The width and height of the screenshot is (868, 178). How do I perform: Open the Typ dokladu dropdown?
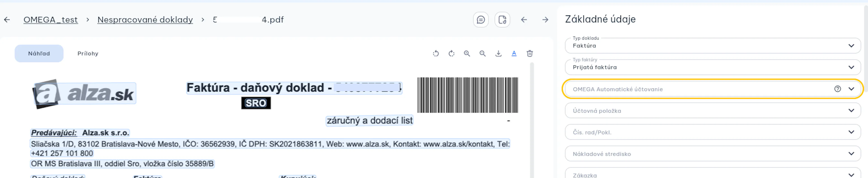click(x=713, y=46)
